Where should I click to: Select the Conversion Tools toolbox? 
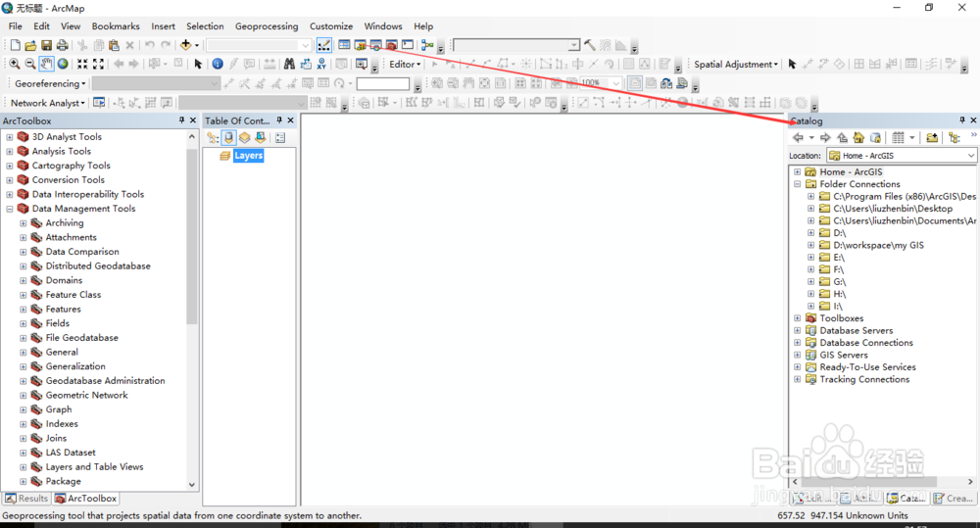[69, 180]
